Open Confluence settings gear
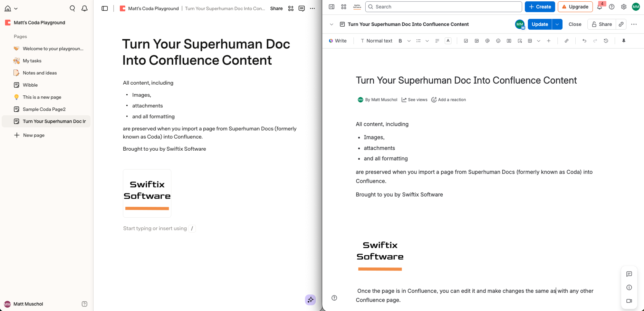Image resolution: width=644 pixels, height=311 pixels. (624, 7)
